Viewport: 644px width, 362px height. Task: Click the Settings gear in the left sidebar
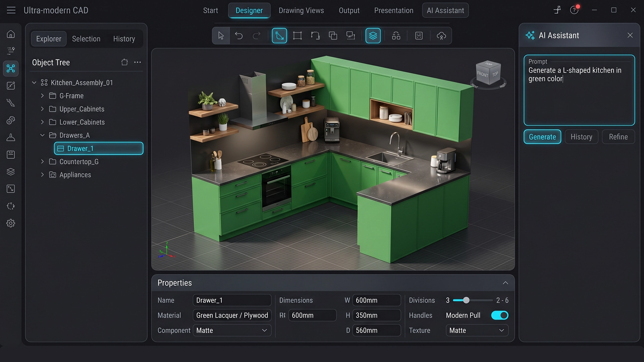pos(11,223)
